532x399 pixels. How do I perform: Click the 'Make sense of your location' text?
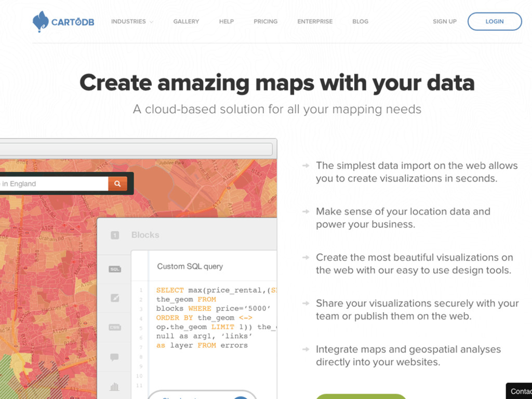coord(403,218)
